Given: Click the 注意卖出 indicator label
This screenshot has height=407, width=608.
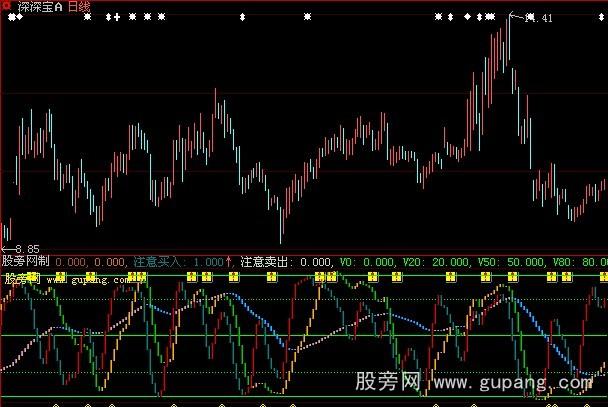Looking at the screenshot, I should click(x=268, y=261).
